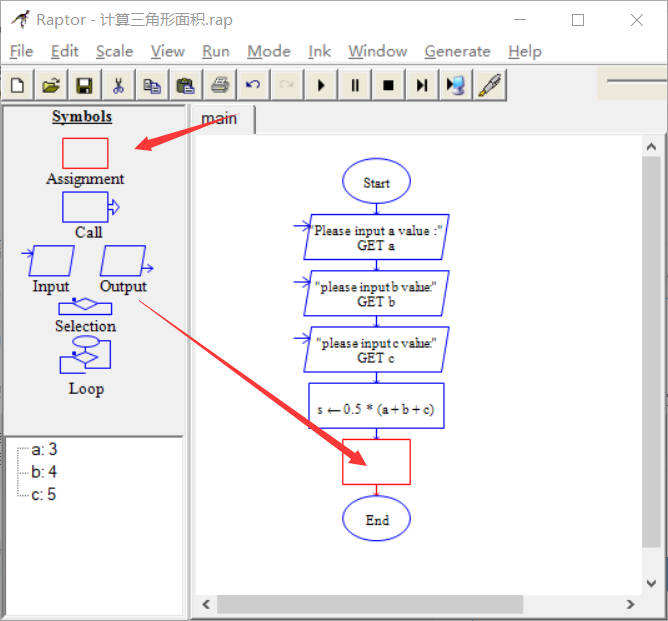Open the Mode menu
668x621 pixels.
269,51
